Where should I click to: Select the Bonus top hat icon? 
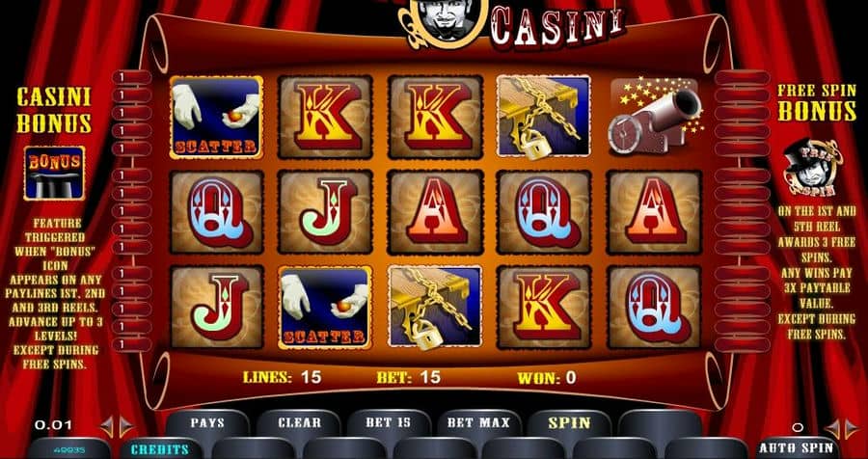[x=54, y=173]
